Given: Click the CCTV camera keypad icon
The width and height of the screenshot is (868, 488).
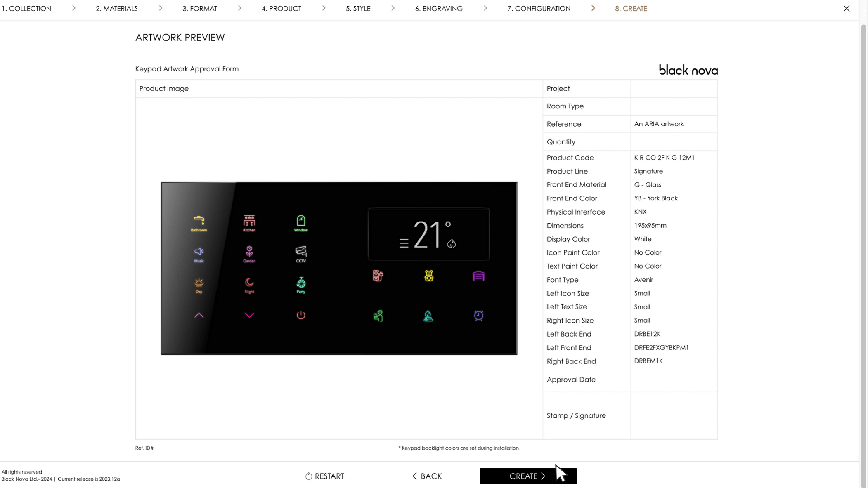Looking at the screenshot, I should pyautogui.click(x=301, y=251).
